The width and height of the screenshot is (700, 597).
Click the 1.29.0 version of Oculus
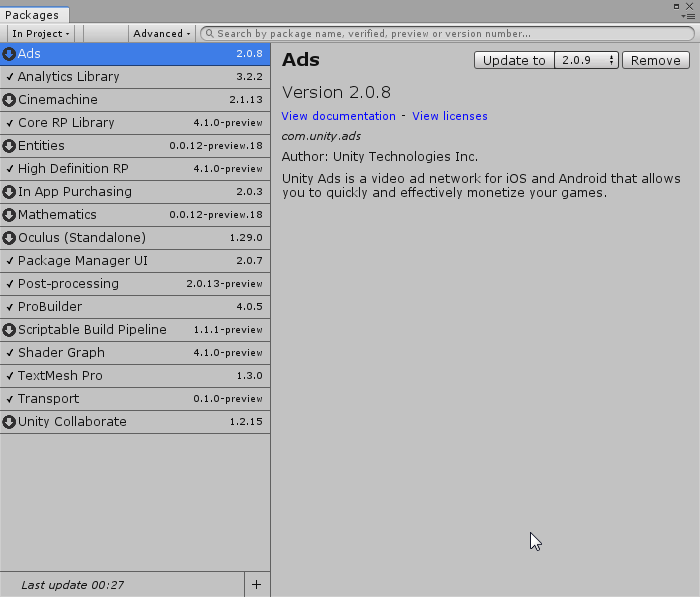coord(246,238)
